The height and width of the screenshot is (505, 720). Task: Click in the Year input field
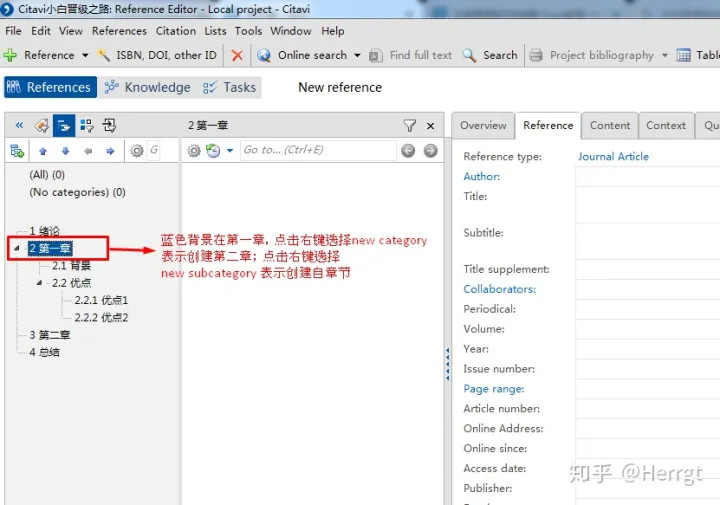coord(647,349)
